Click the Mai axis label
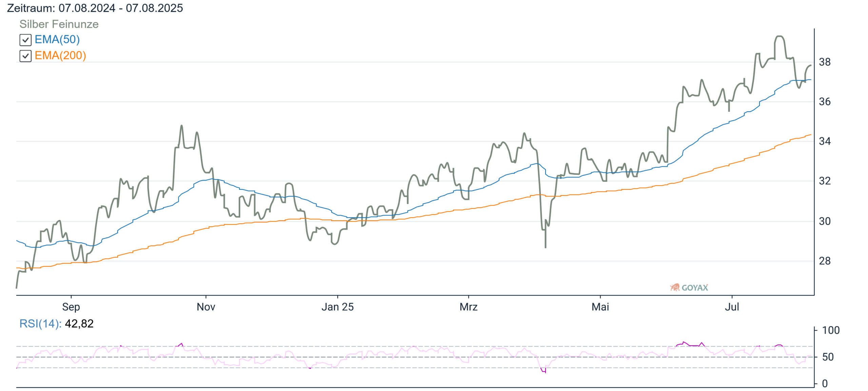The image size is (868, 391). (600, 307)
